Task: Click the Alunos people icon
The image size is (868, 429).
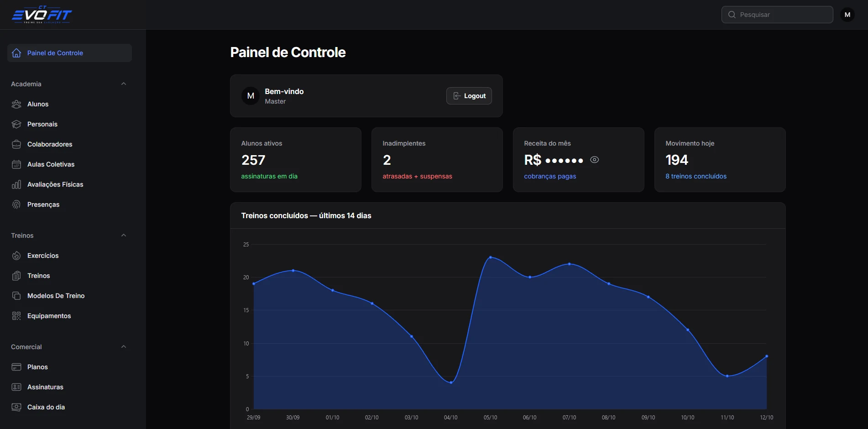Action: click(16, 104)
